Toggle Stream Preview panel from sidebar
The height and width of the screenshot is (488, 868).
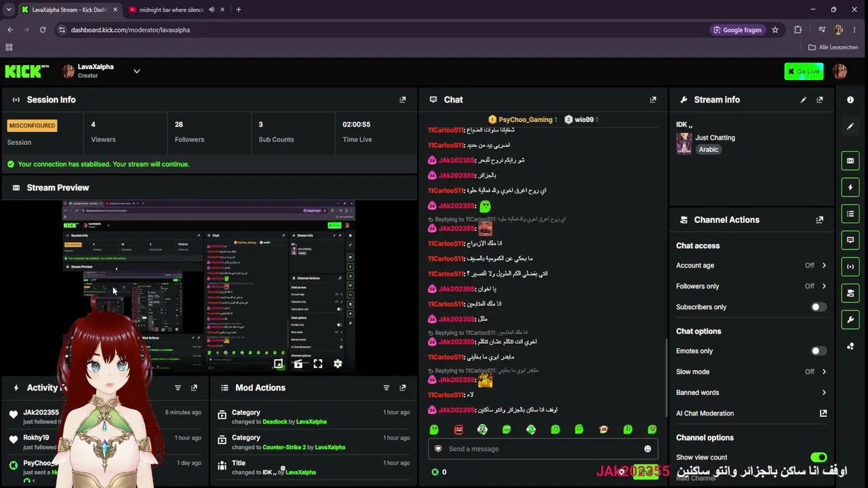(850, 161)
